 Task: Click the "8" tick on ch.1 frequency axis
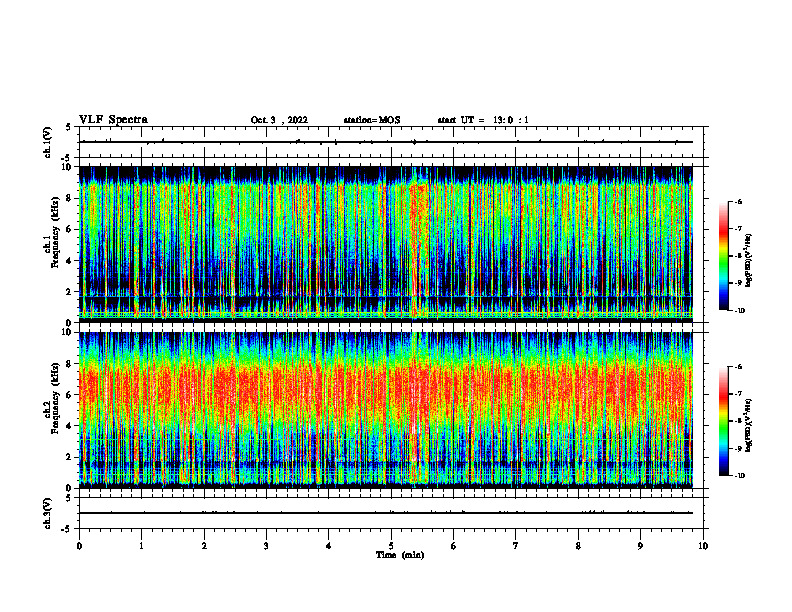click(69, 198)
